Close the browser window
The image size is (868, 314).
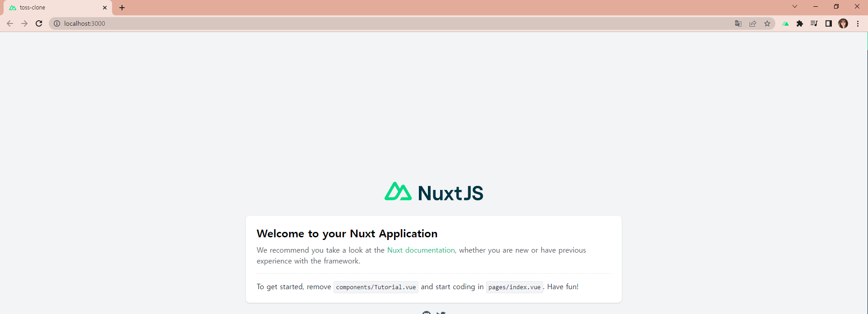(857, 6)
